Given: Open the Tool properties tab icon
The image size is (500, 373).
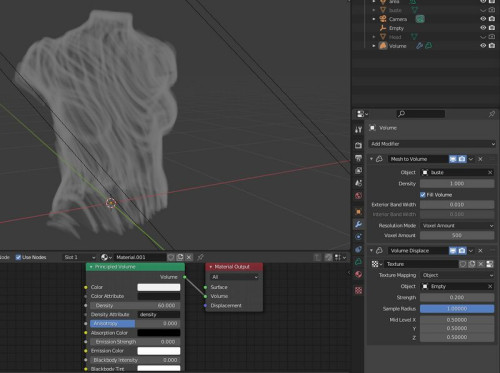Looking at the screenshot, I should click(x=358, y=129).
